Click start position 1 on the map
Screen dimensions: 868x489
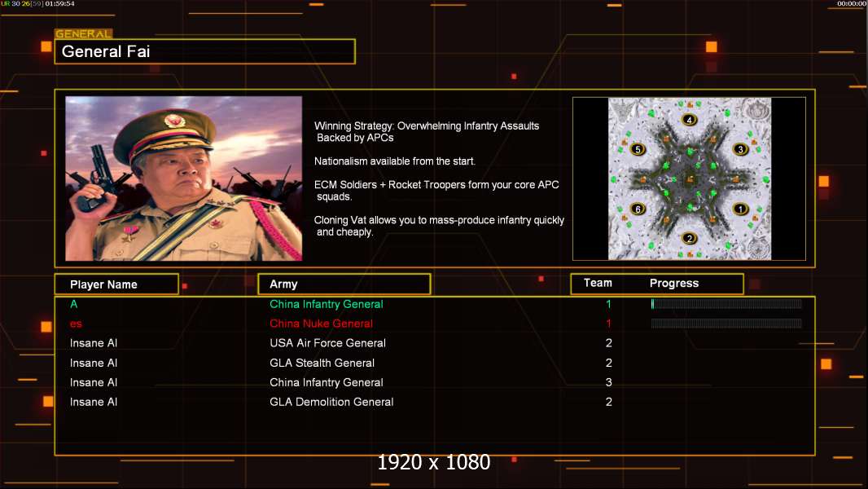point(740,209)
